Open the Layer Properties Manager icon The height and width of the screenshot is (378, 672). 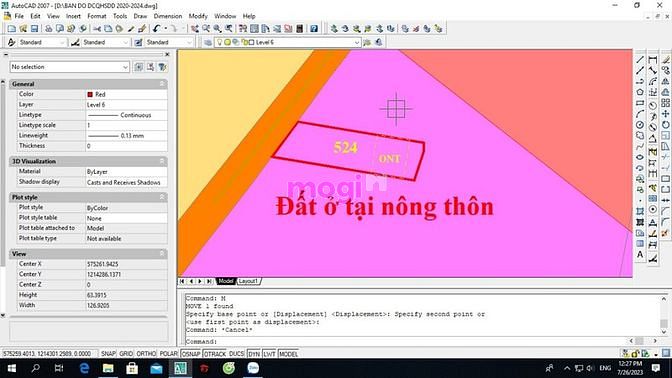click(x=208, y=42)
